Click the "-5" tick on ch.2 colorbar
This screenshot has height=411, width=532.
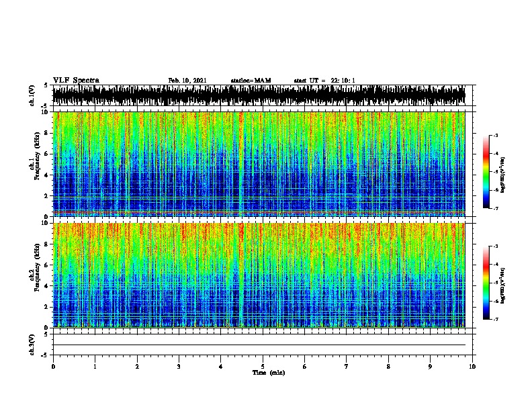495,283
